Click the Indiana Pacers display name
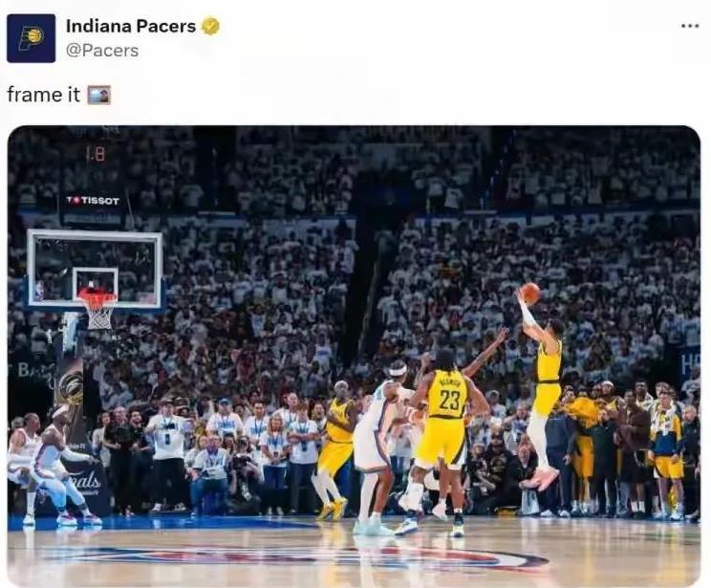 (131, 27)
